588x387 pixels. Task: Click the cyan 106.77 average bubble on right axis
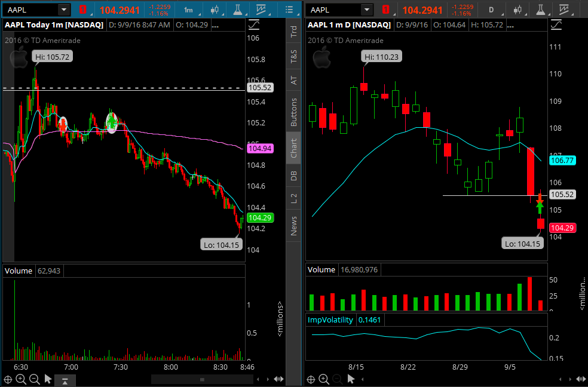pyautogui.click(x=562, y=160)
